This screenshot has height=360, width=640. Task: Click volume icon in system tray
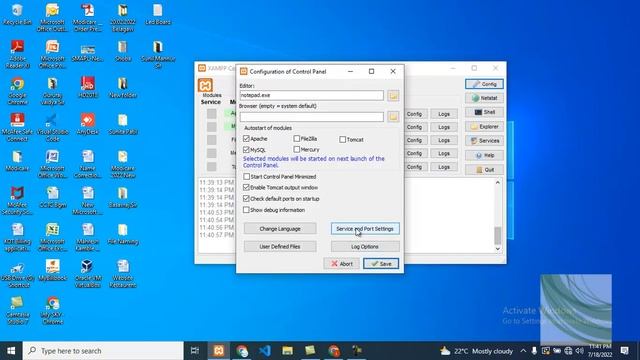(x=579, y=351)
